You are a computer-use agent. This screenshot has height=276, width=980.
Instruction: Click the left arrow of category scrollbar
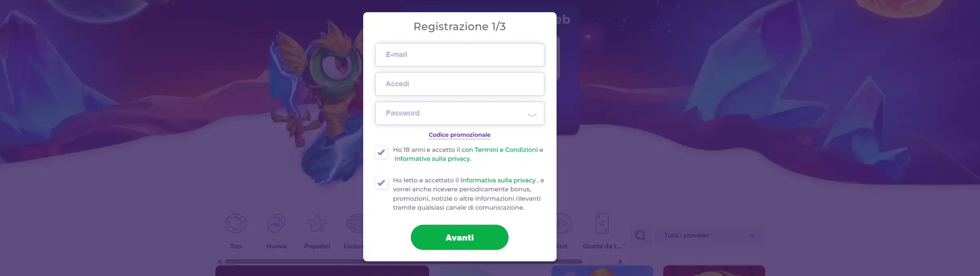220,262
